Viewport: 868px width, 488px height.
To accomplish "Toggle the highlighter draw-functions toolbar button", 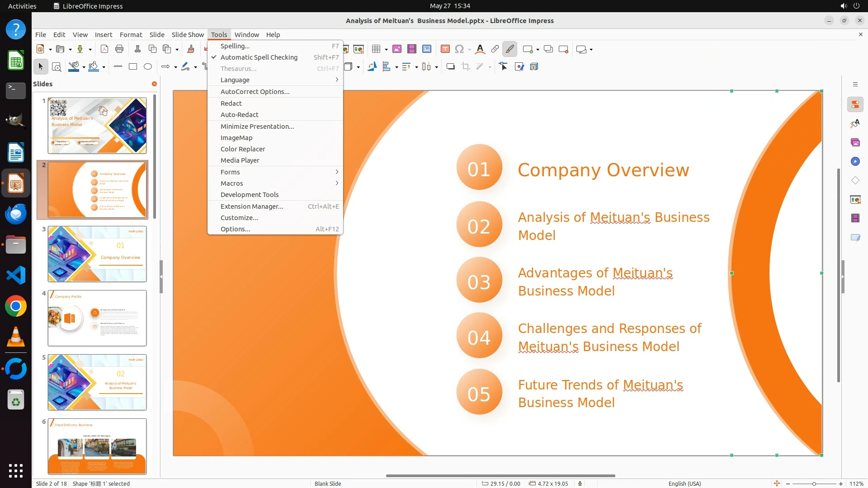I will [x=509, y=49].
